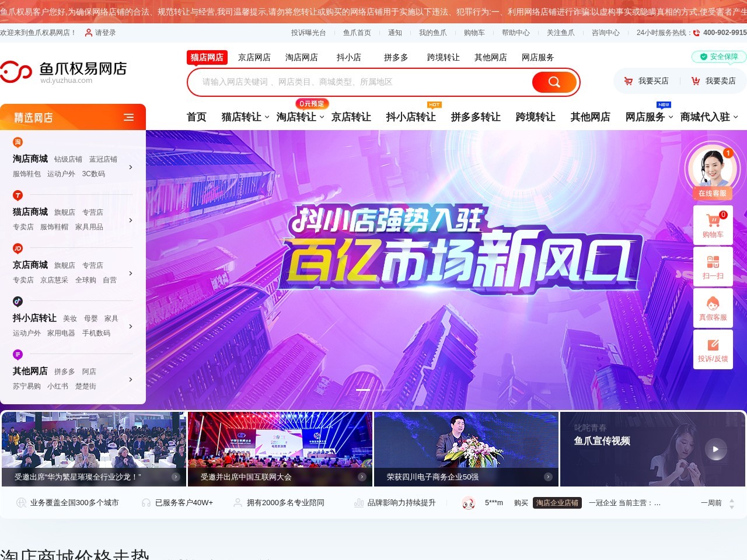The height and width of the screenshot is (560, 747).
Task: Click the 鱼爪权易网店 logo
Action: [x=64, y=72]
